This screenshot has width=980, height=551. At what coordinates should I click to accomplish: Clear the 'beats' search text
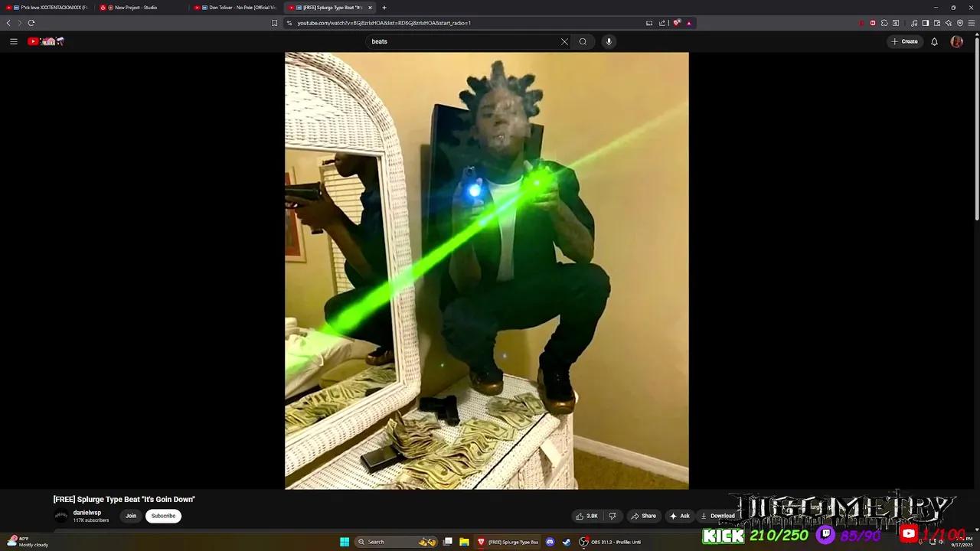click(564, 41)
